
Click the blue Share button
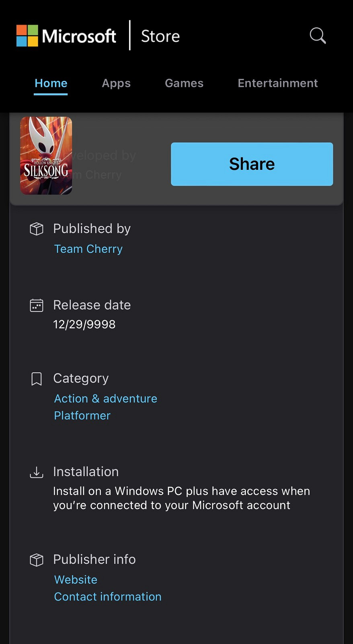pyautogui.click(x=252, y=164)
